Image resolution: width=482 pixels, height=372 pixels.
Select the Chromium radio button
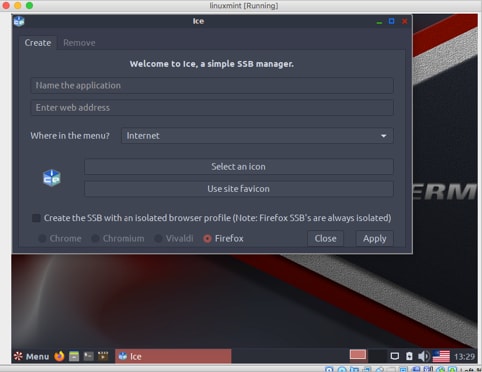(95, 238)
